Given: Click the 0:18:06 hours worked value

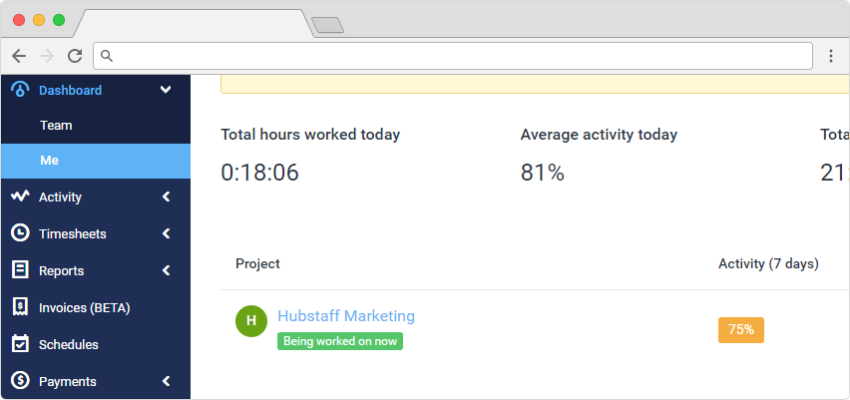Looking at the screenshot, I should [260, 173].
